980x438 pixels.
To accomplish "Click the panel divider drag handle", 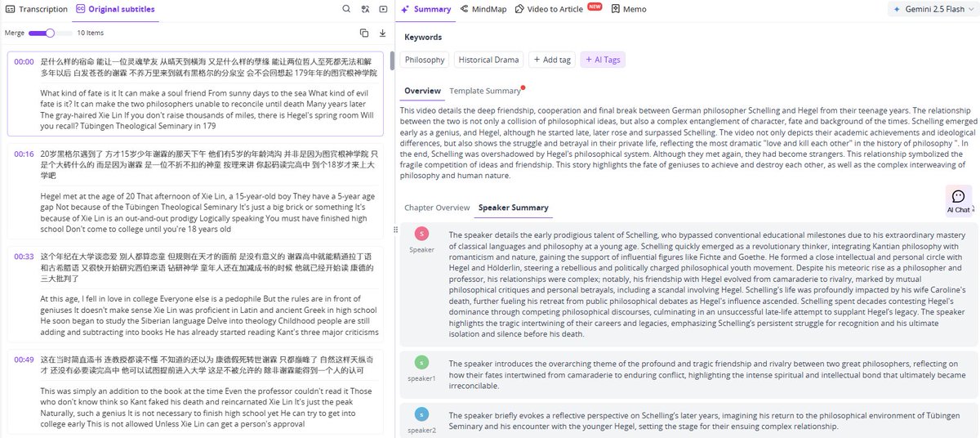I will (396, 230).
